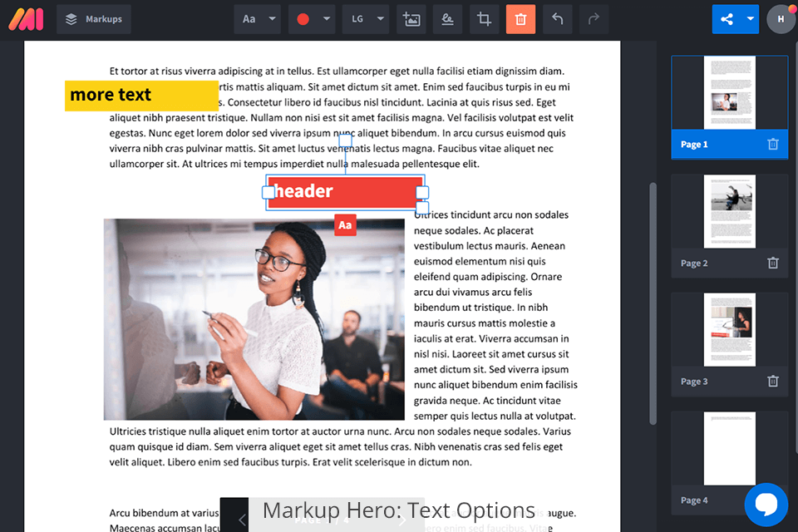Click the right resize handle of header box
This screenshot has height=532, width=798.
[422, 193]
